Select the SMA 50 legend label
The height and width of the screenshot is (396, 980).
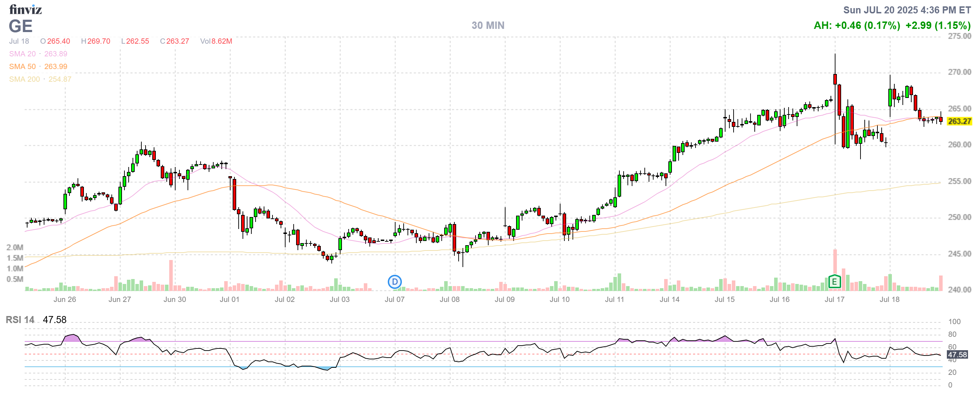23,67
